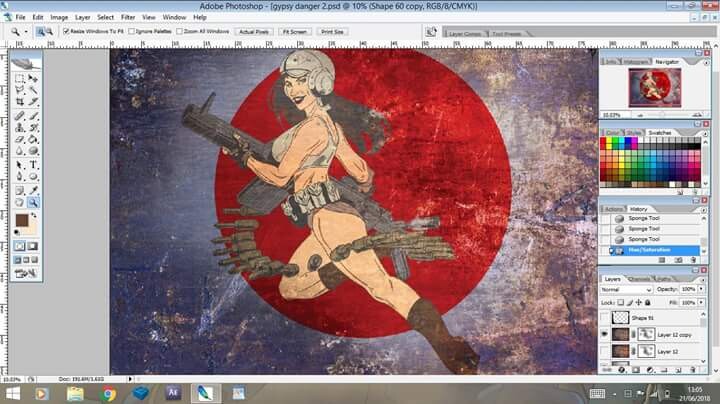Image resolution: width=720 pixels, height=404 pixels.
Task: Select the Type tool
Action: coord(33,165)
